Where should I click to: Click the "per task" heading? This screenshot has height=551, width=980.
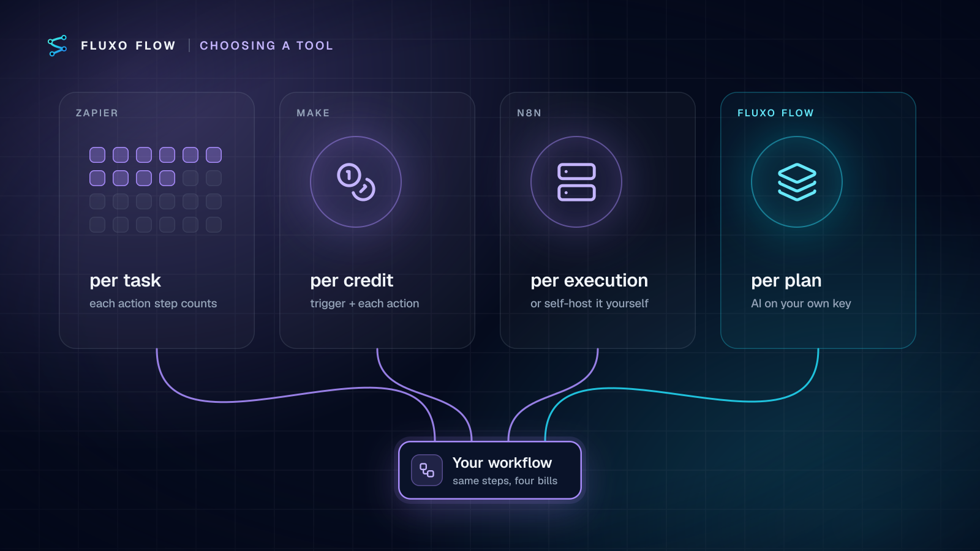[126, 280]
